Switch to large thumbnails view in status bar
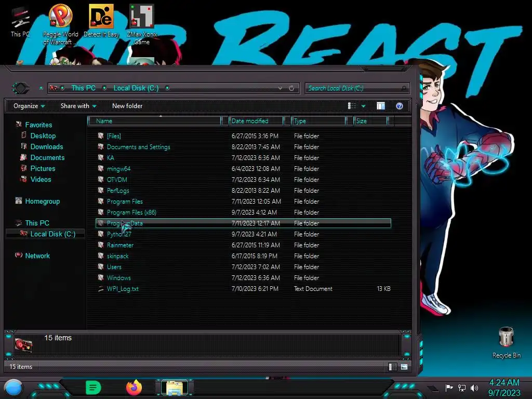This screenshot has width=532, height=399. [404, 367]
